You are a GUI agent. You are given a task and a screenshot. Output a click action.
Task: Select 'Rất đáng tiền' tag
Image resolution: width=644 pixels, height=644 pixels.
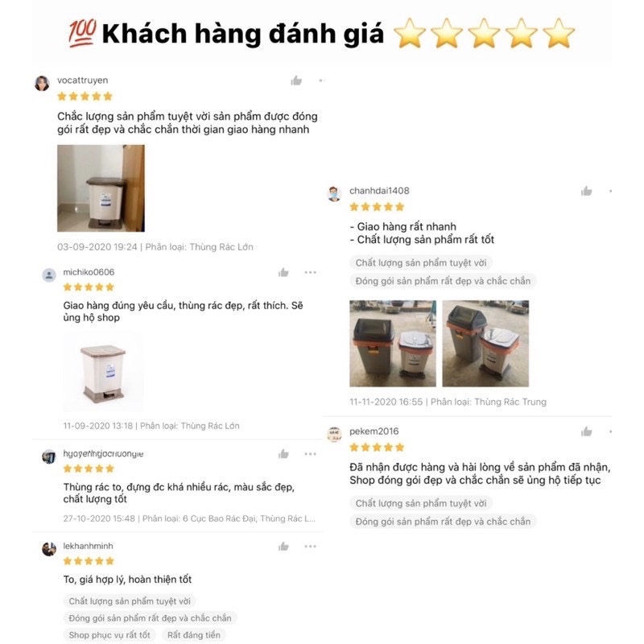[x=194, y=635]
